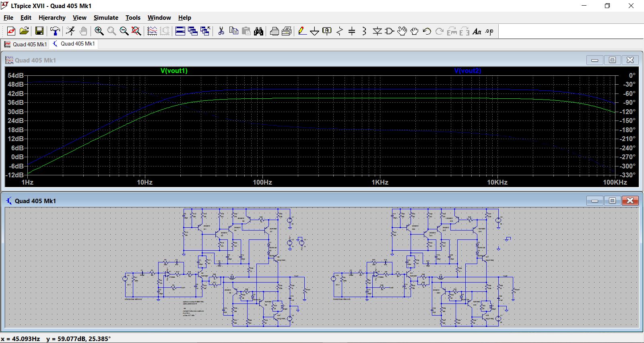
Task: Click the green V(vout1) trace label
Action: 174,71
